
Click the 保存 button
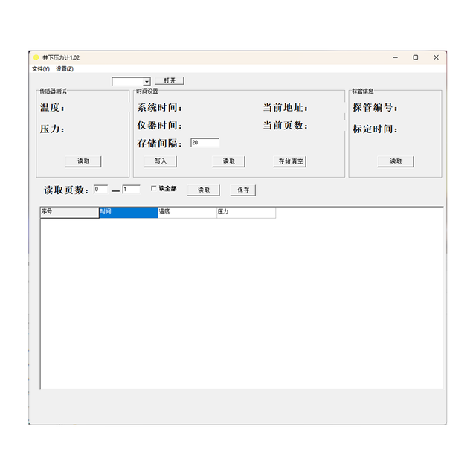click(x=243, y=190)
